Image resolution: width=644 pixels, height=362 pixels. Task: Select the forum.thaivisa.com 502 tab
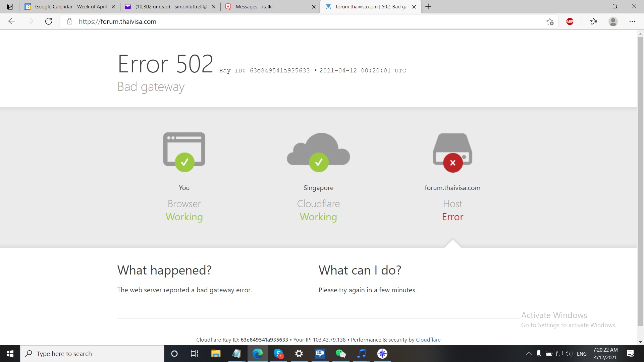(370, 6)
